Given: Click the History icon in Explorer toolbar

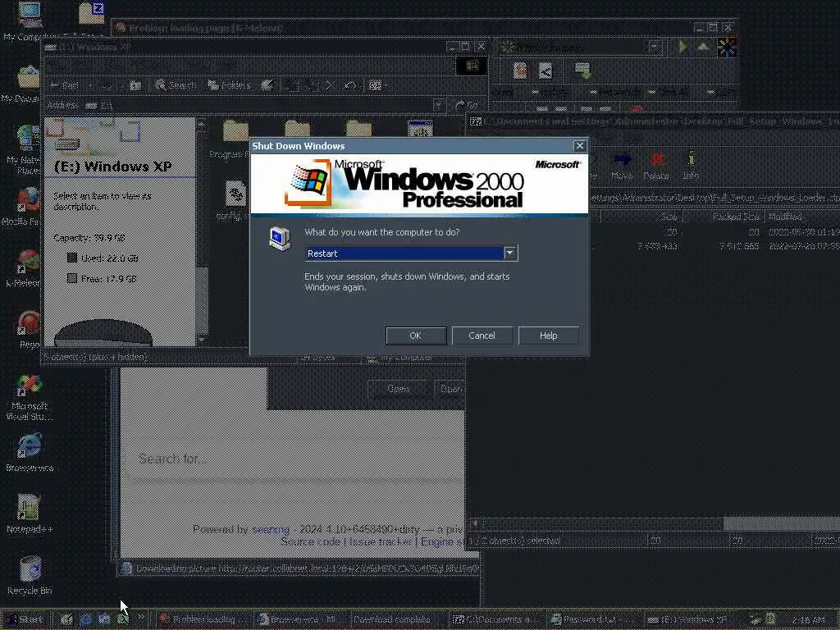Looking at the screenshot, I should coord(267,85).
